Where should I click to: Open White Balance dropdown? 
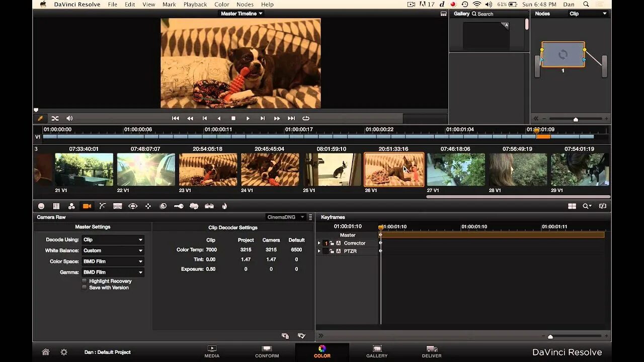pyautogui.click(x=113, y=250)
